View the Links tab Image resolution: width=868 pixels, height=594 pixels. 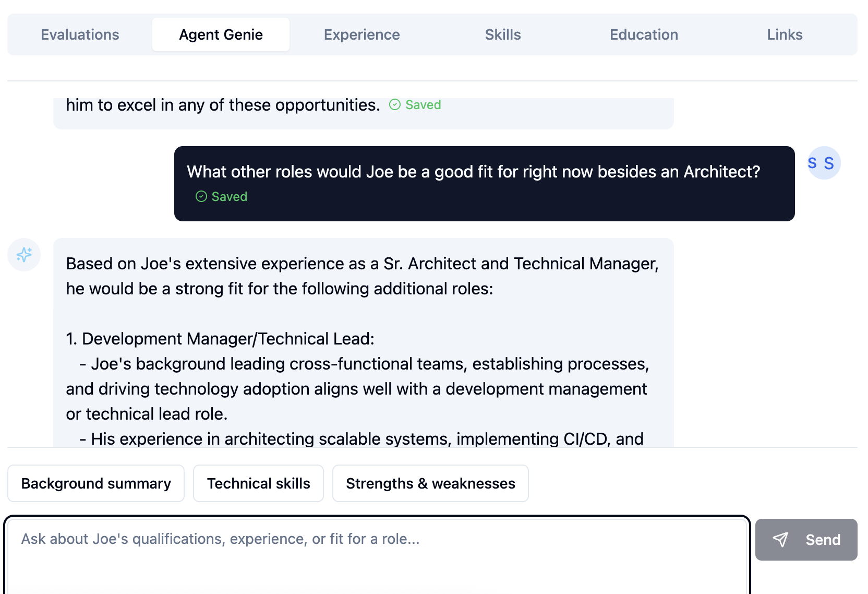point(785,34)
